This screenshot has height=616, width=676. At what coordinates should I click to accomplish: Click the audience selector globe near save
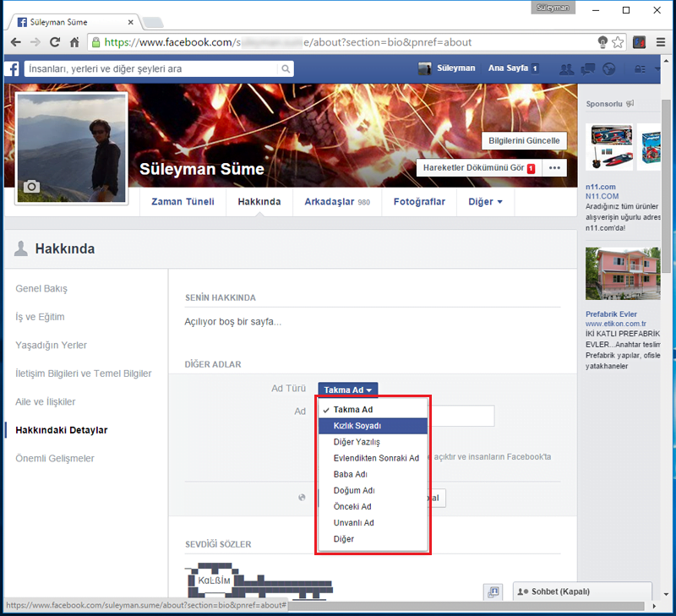[302, 497]
